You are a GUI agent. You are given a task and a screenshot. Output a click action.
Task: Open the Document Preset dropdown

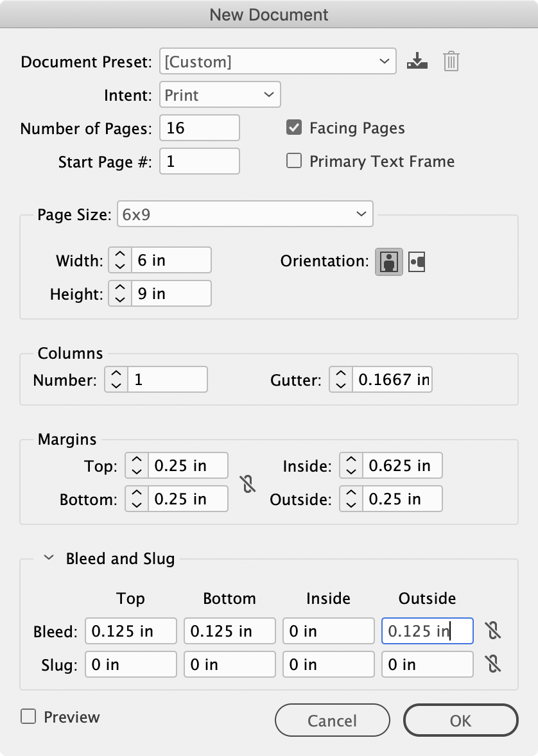[x=277, y=61]
